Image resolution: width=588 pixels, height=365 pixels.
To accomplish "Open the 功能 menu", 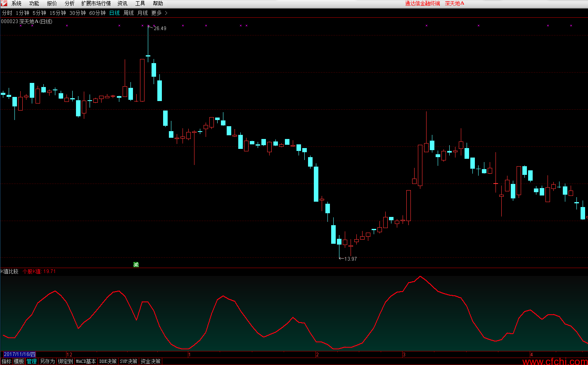I will (x=34, y=3).
